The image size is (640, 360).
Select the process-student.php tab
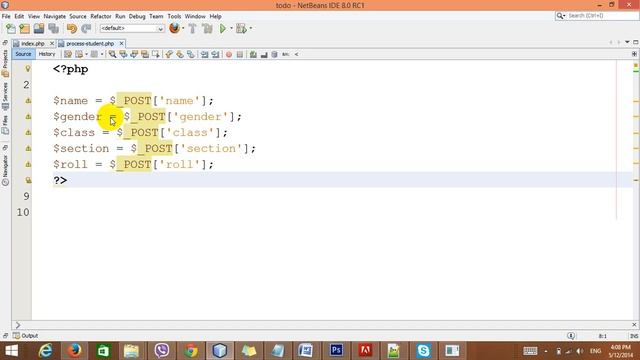coord(90,43)
